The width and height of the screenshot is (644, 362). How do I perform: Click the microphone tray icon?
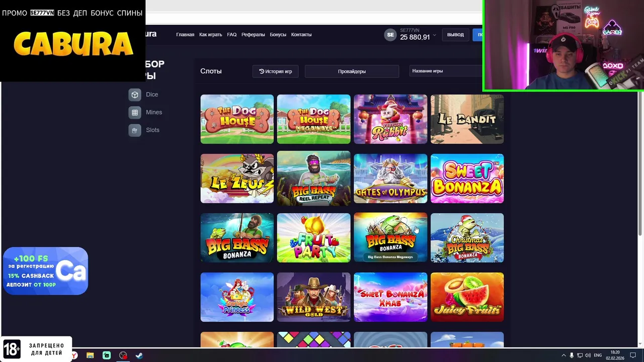coord(572,355)
